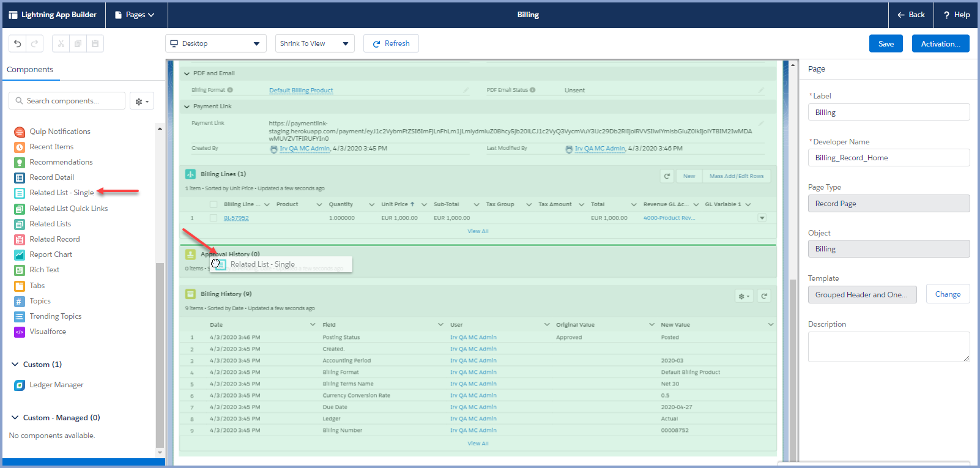This screenshot has width=980, height=468.
Task: Click the Developer Name input field
Action: 889,158
